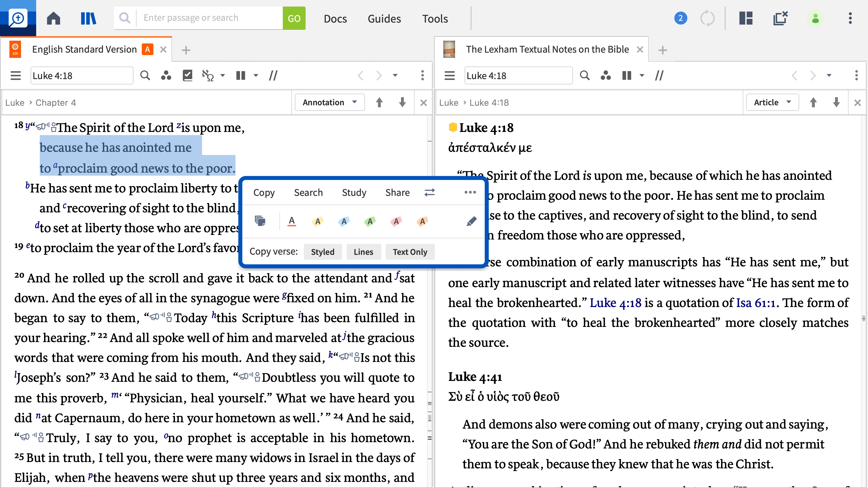Copy the highlighted verse text
The height and width of the screenshot is (488, 868).
pyautogui.click(x=264, y=192)
